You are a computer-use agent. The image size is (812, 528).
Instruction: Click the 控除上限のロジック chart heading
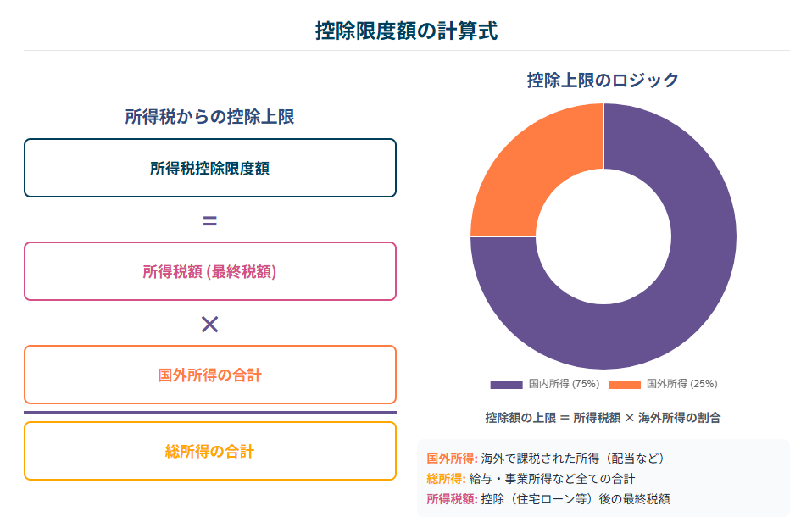603,81
